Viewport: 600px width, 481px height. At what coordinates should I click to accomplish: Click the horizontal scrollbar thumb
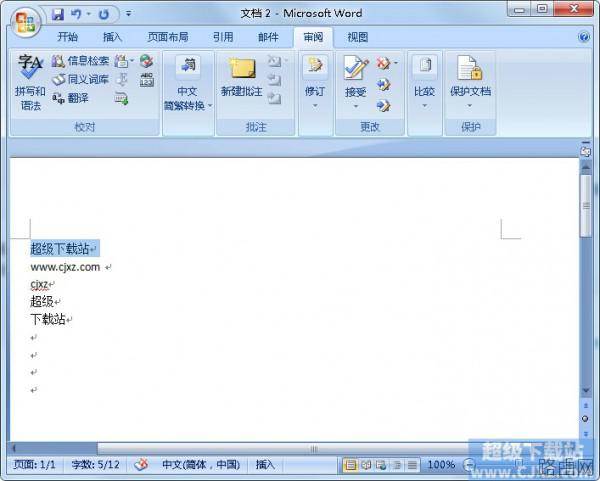click(314, 448)
